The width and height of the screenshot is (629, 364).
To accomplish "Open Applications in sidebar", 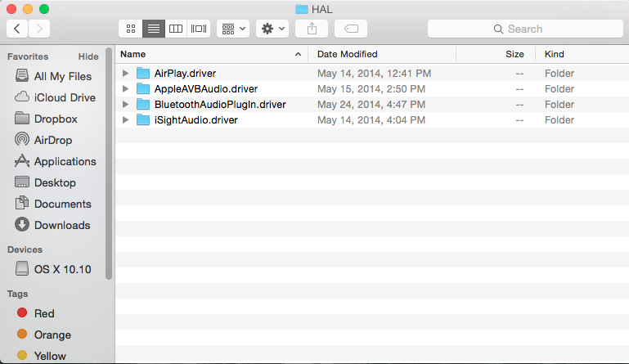I will pos(56,161).
